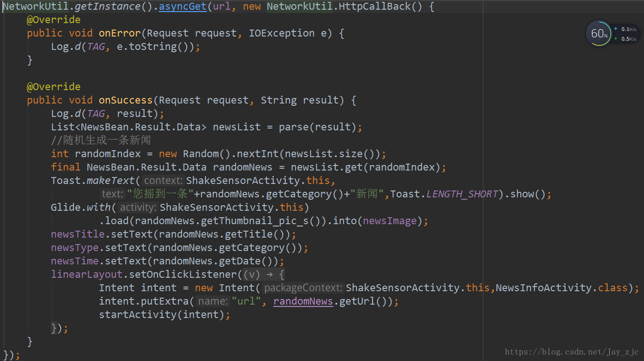
Task: Click the string literal "新闻"
Action: pyautogui.click(x=367, y=194)
